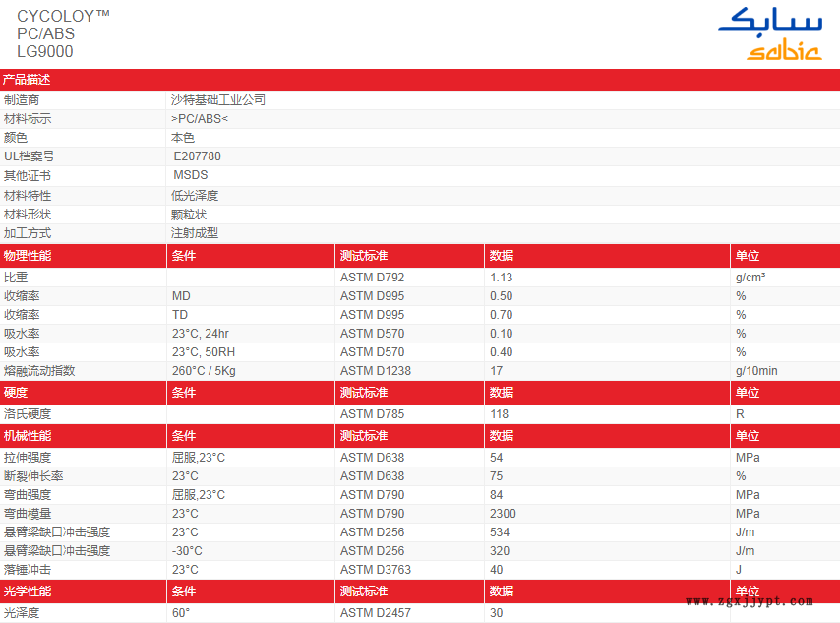Click Rockwell hardness value 118
This screenshot has width=840, height=623.
point(499,414)
